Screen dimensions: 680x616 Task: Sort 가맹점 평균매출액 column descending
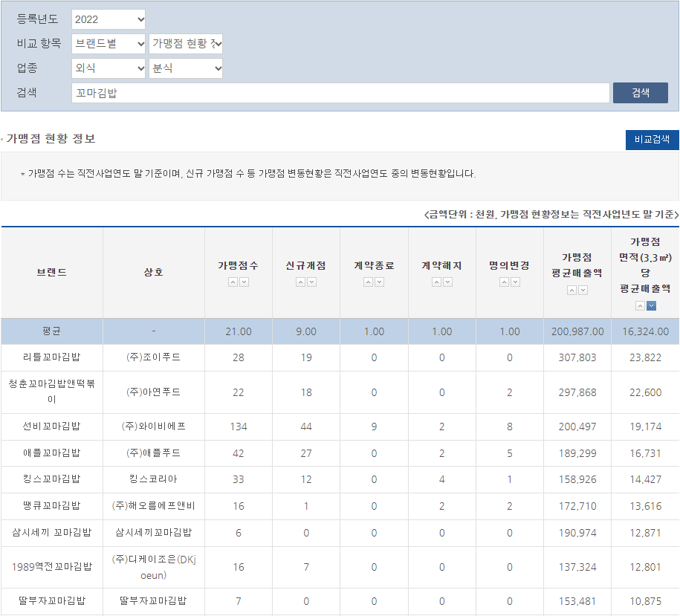click(583, 291)
